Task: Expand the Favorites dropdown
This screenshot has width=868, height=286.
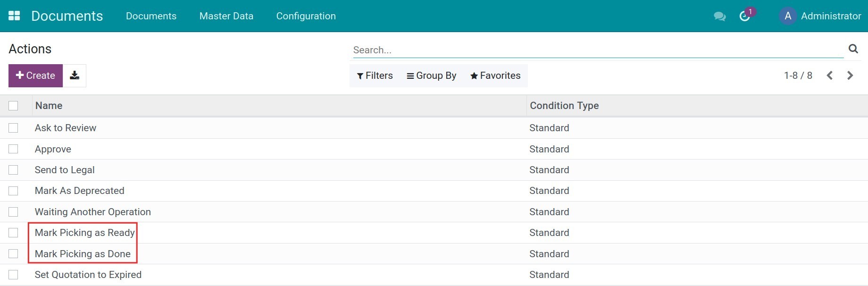Action: [495, 76]
